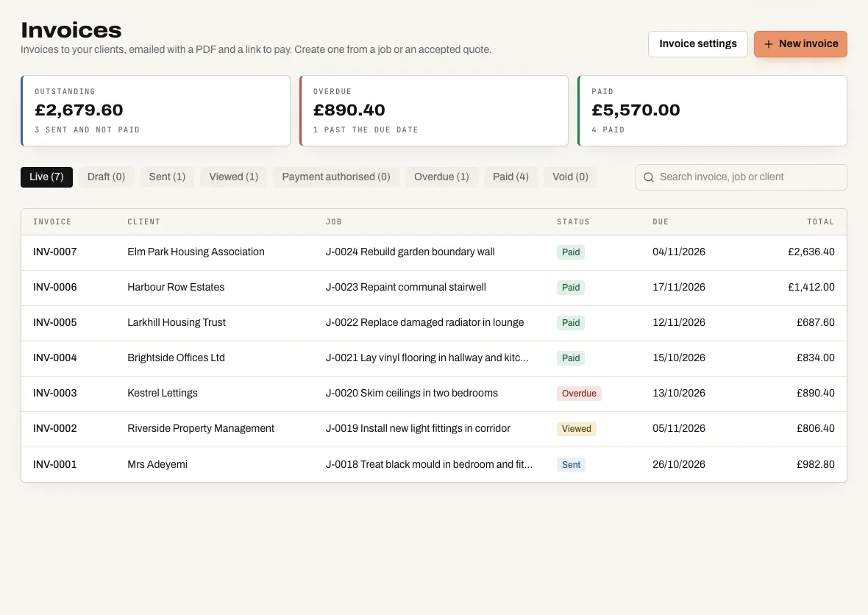
Task: Open invoice INV-0002
Action: click(55, 428)
